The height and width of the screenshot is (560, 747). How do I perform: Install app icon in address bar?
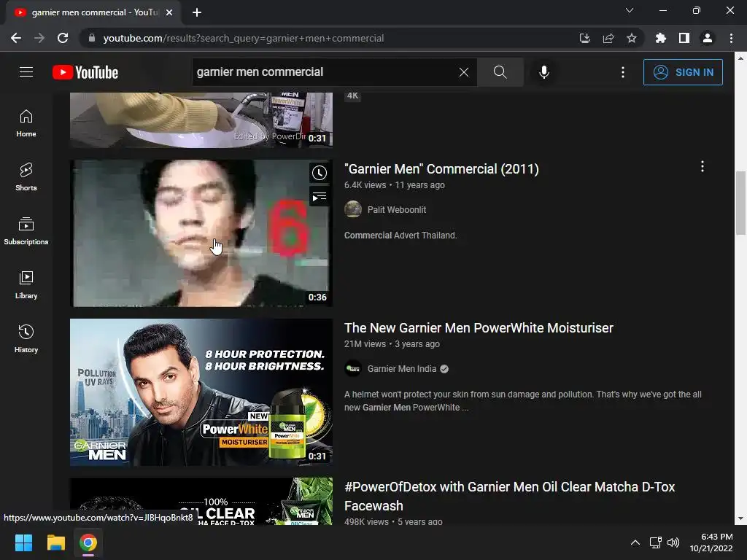[584, 38]
